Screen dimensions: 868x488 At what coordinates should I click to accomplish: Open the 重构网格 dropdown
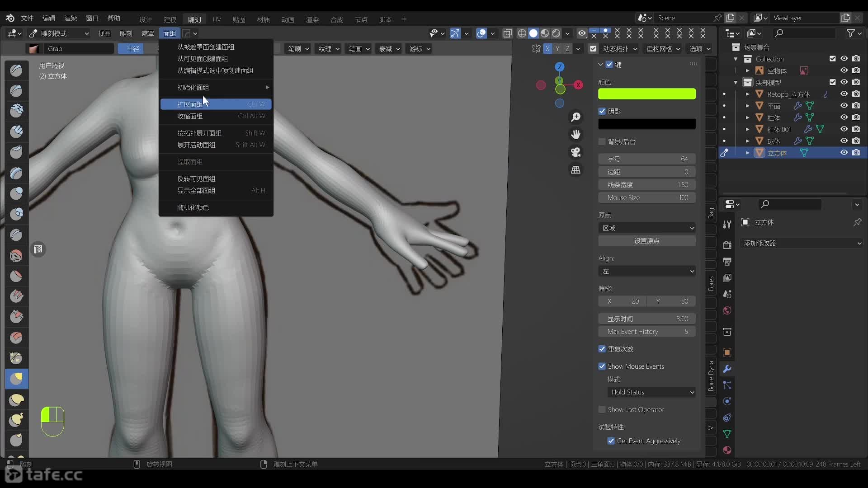click(663, 49)
